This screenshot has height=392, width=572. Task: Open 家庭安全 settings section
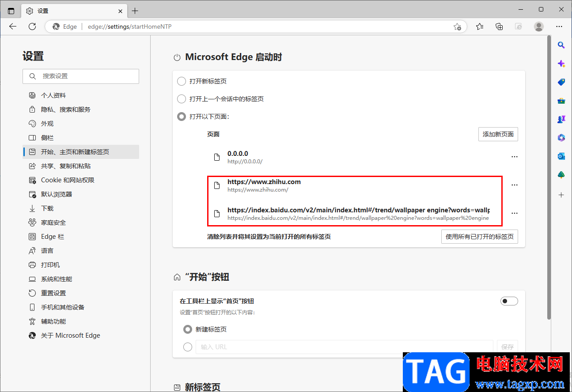(81, 222)
